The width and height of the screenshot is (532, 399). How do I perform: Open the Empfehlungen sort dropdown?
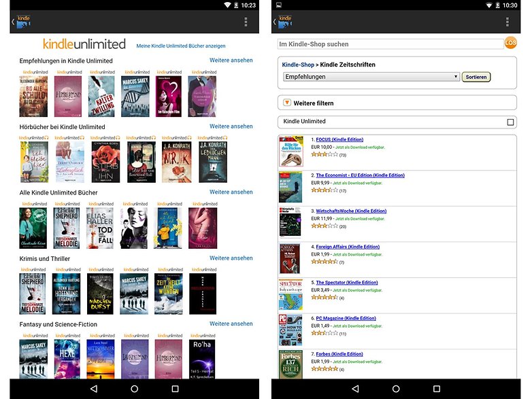tap(371, 77)
